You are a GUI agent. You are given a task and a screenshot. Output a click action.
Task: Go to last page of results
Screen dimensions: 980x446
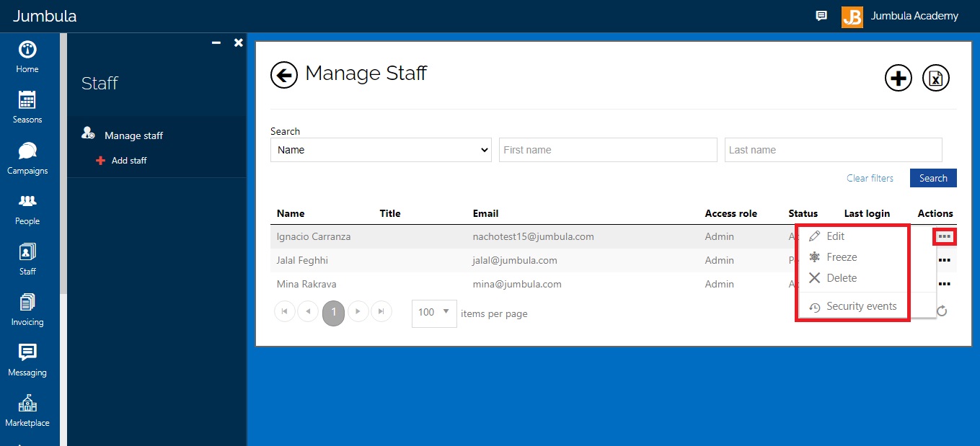coord(381,311)
